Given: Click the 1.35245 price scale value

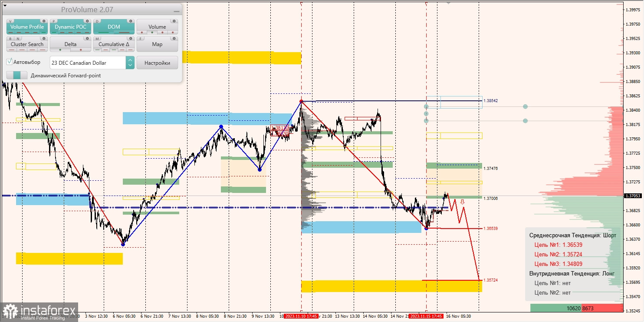Looking at the screenshot, I should pyautogui.click(x=633, y=311).
